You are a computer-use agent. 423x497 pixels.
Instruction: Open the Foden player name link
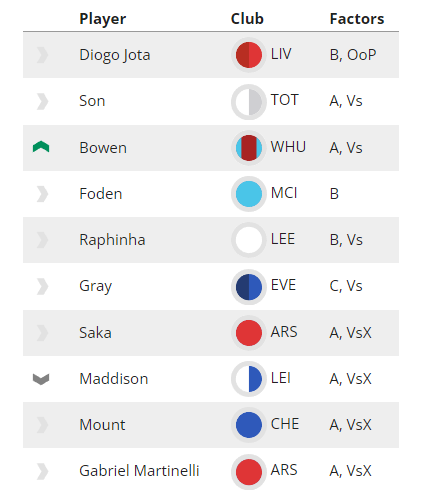pyautogui.click(x=101, y=194)
